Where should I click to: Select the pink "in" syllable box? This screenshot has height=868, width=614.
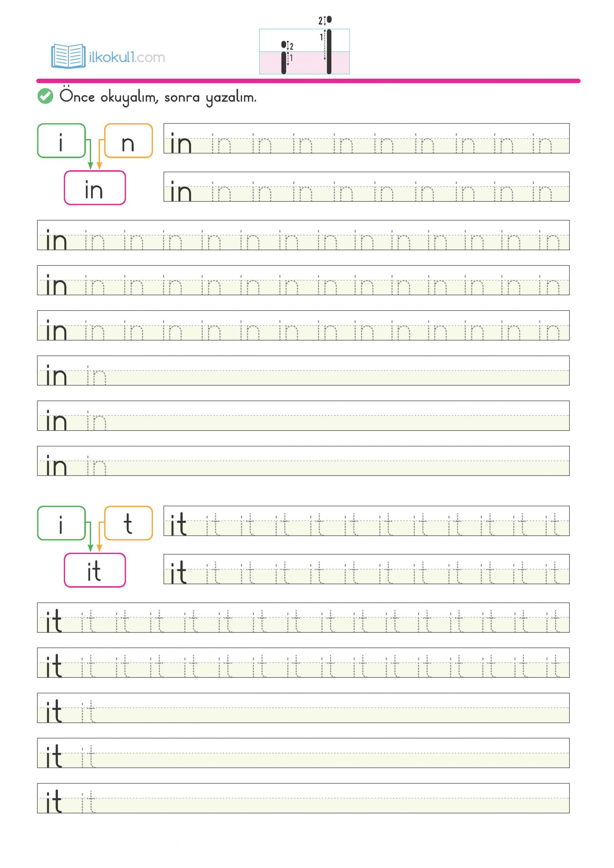pos(95,188)
